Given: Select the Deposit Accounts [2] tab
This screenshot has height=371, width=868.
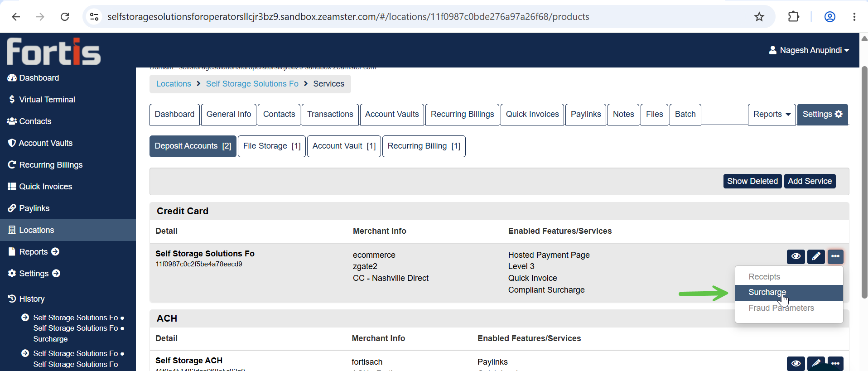Looking at the screenshot, I should point(193,146).
